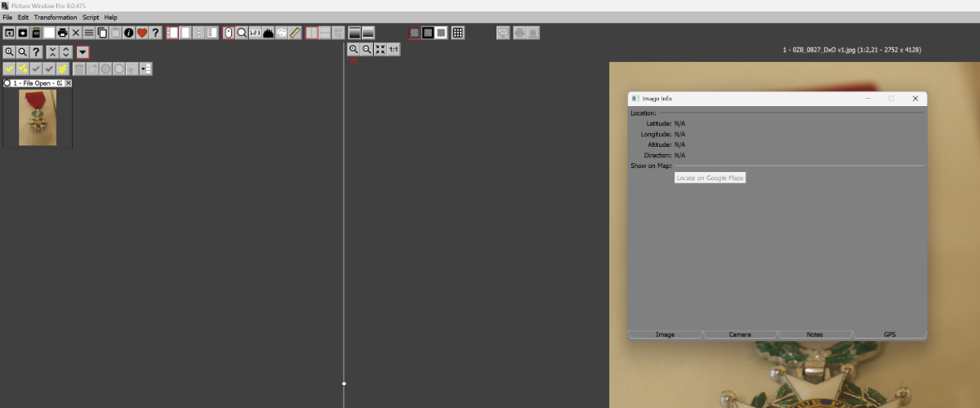Show the grid overlay icon
The image size is (980, 408).
point(458,33)
